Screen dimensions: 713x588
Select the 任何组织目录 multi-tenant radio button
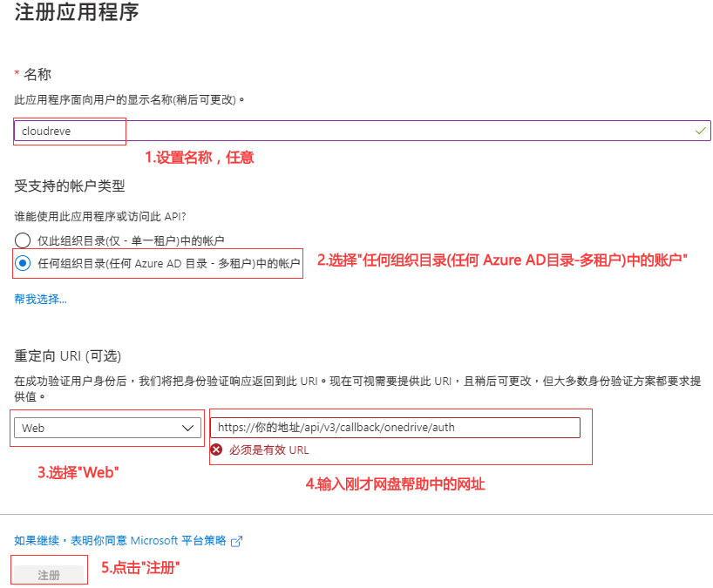pos(23,262)
